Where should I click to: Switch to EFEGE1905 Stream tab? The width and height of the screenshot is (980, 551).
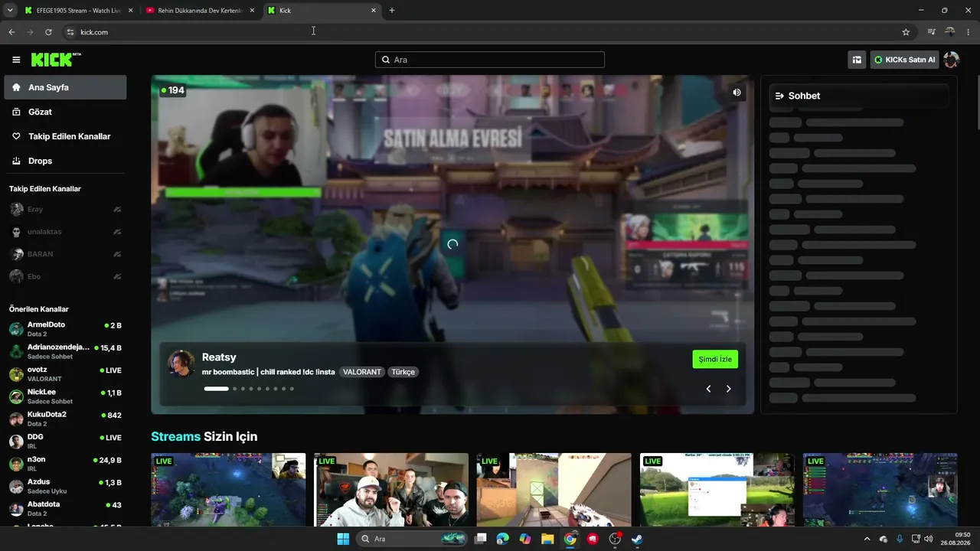79,11
